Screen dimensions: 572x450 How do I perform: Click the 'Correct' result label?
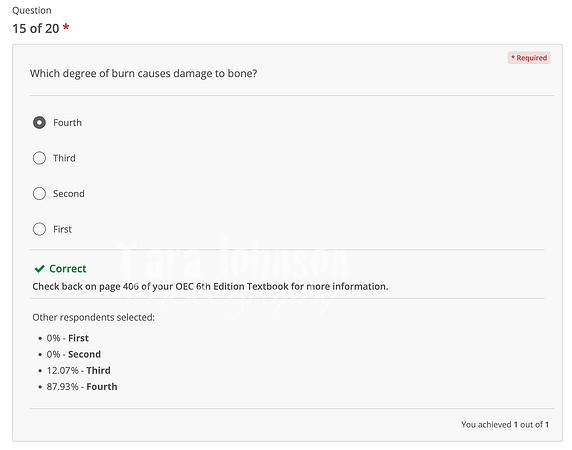(68, 269)
